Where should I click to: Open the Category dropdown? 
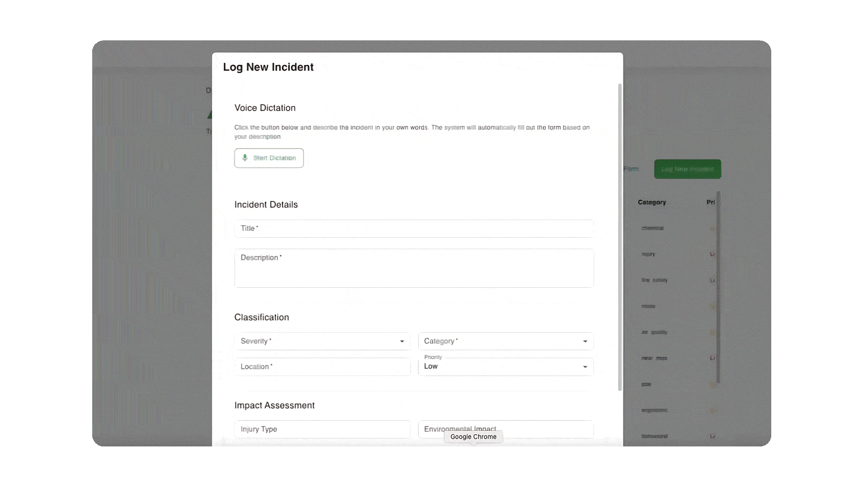[x=505, y=341]
